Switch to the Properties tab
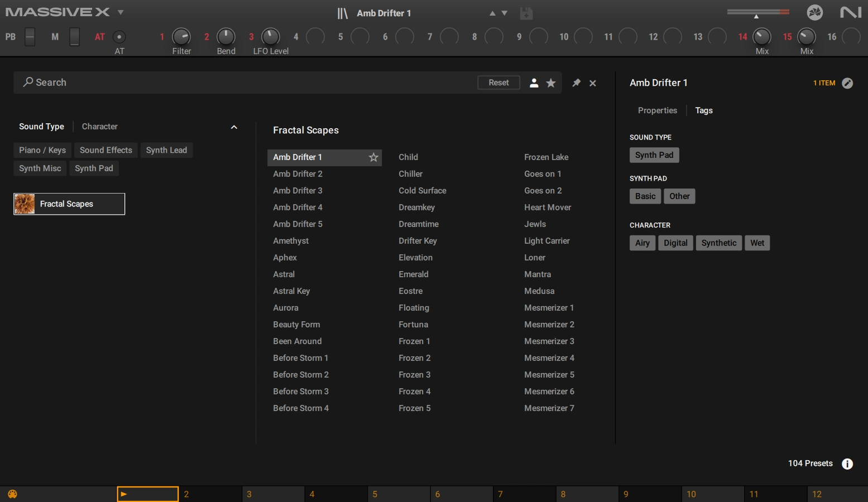This screenshot has height=502, width=868. (657, 110)
